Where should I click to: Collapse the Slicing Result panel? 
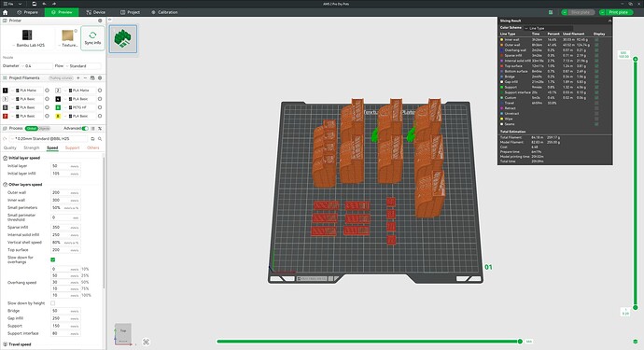coord(609,21)
